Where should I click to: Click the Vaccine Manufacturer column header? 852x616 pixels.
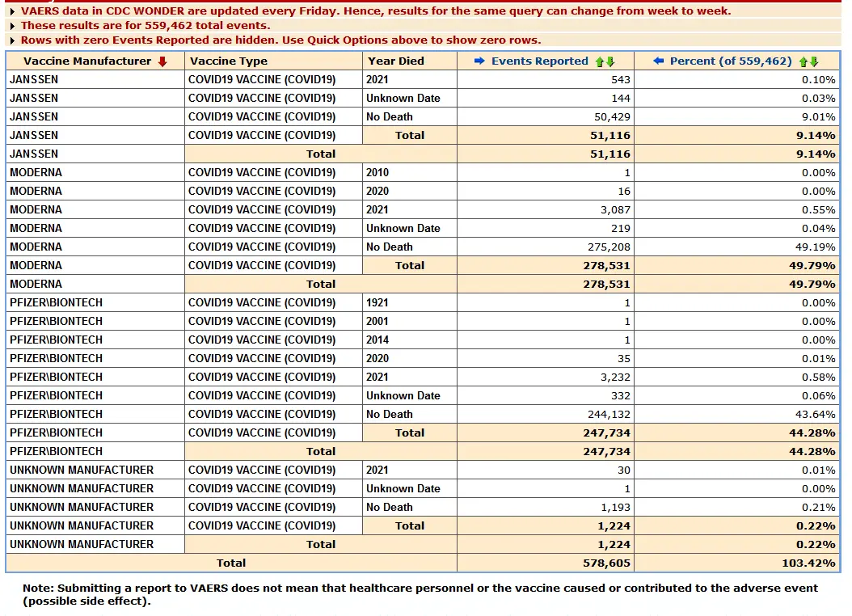(x=87, y=61)
